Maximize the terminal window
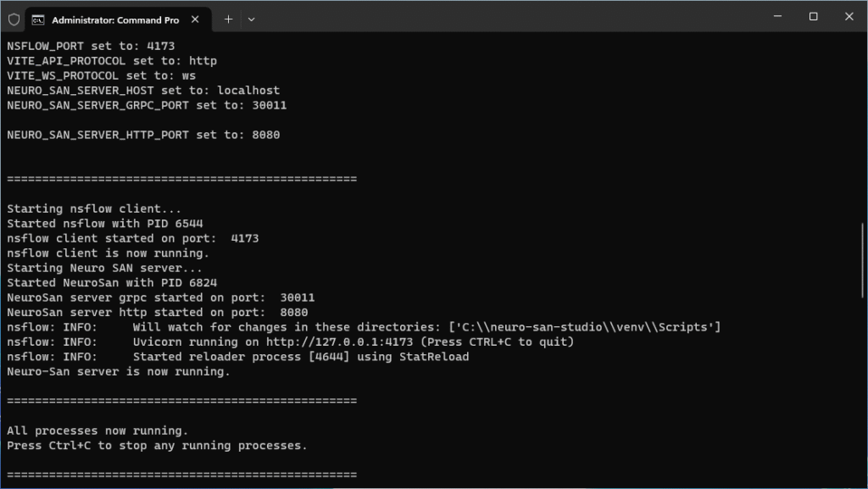The image size is (868, 489). click(813, 17)
